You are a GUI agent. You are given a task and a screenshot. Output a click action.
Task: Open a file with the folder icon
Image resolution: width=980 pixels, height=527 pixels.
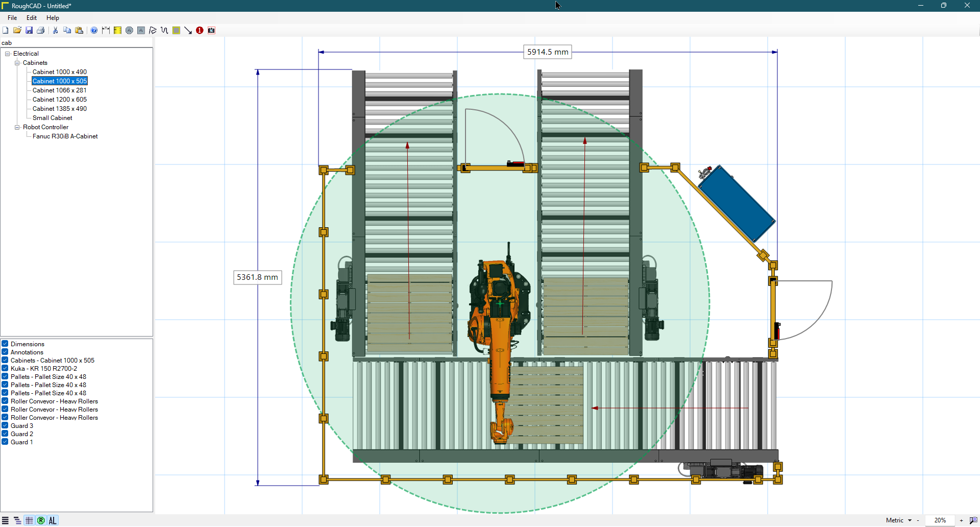(17, 31)
